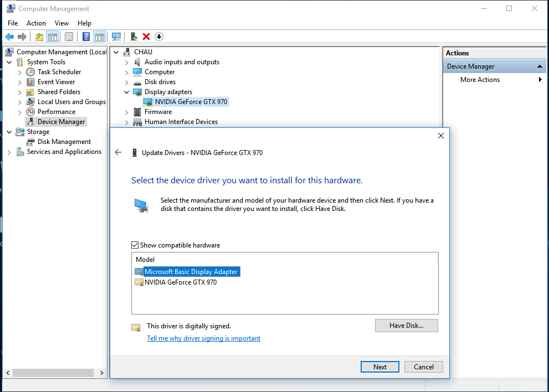This screenshot has width=549, height=392.
Task: Select NVIDIA GeForce GTX 970 in Model list
Action: point(181,282)
